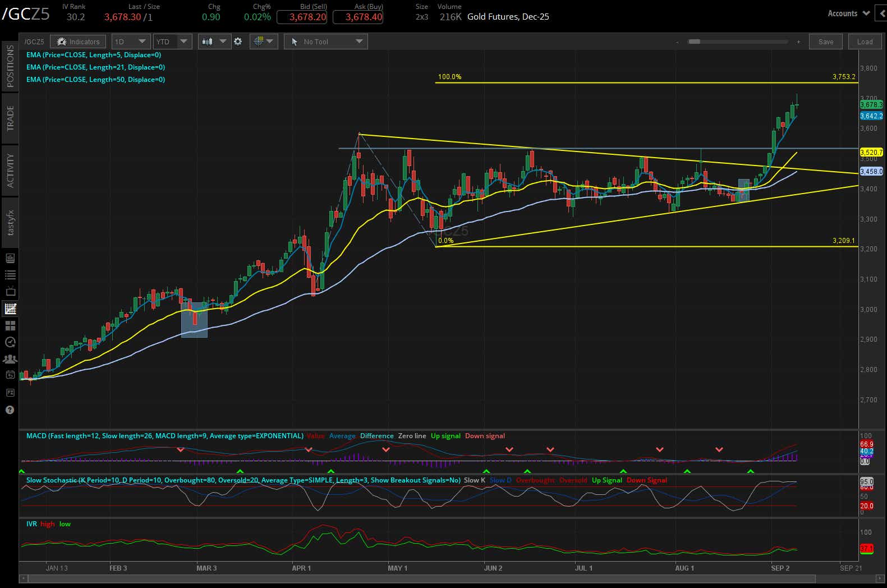Click the help question mark icon
The width and height of the screenshot is (887, 588).
[x=10, y=410]
